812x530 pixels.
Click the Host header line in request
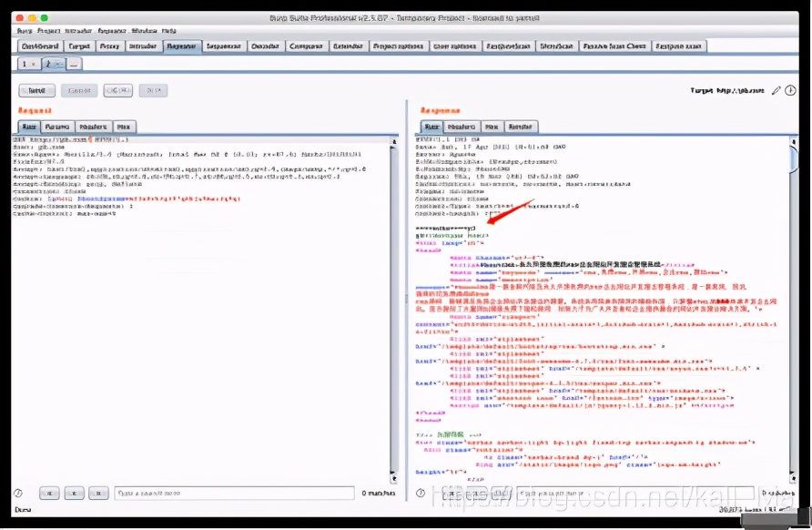(x=39, y=148)
